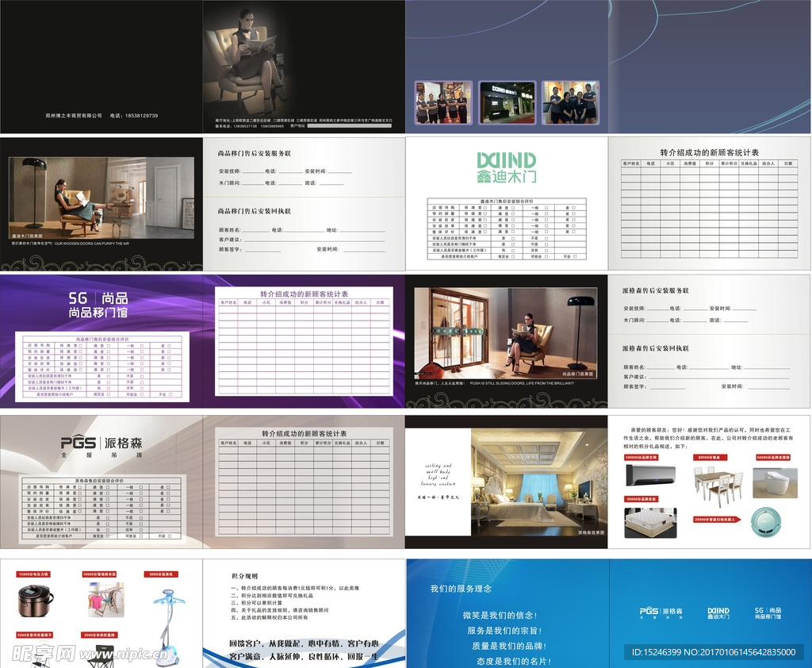Click the red 30000分品牌床垫 label

(641, 499)
